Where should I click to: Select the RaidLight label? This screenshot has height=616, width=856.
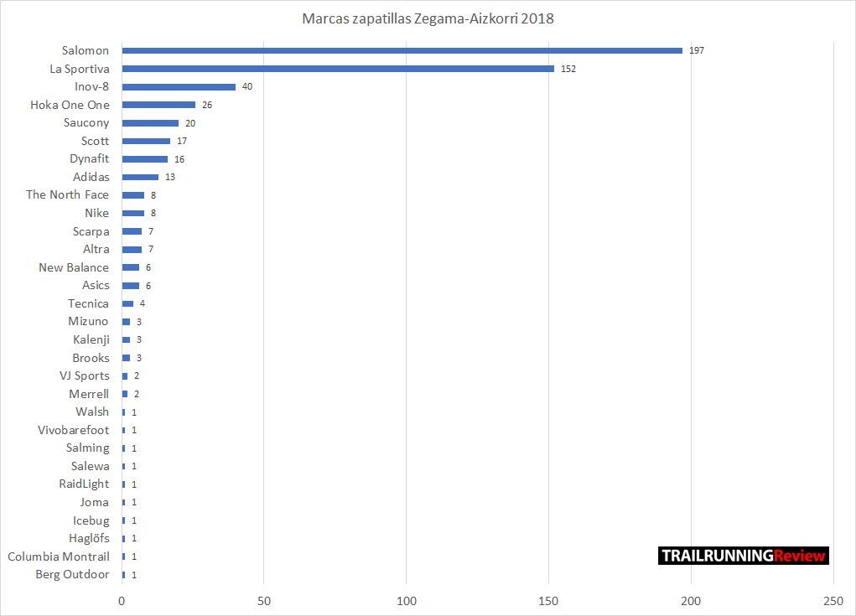(x=84, y=484)
